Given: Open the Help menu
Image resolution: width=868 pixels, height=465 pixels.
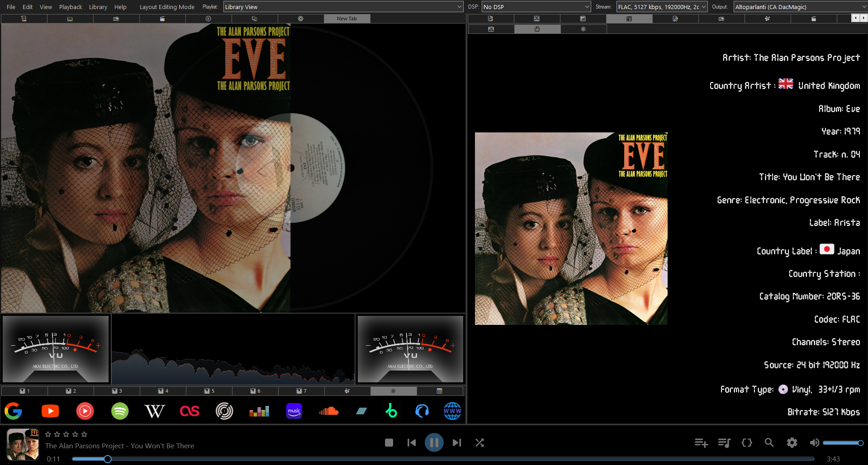Looking at the screenshot, I should tap(120, 7).
